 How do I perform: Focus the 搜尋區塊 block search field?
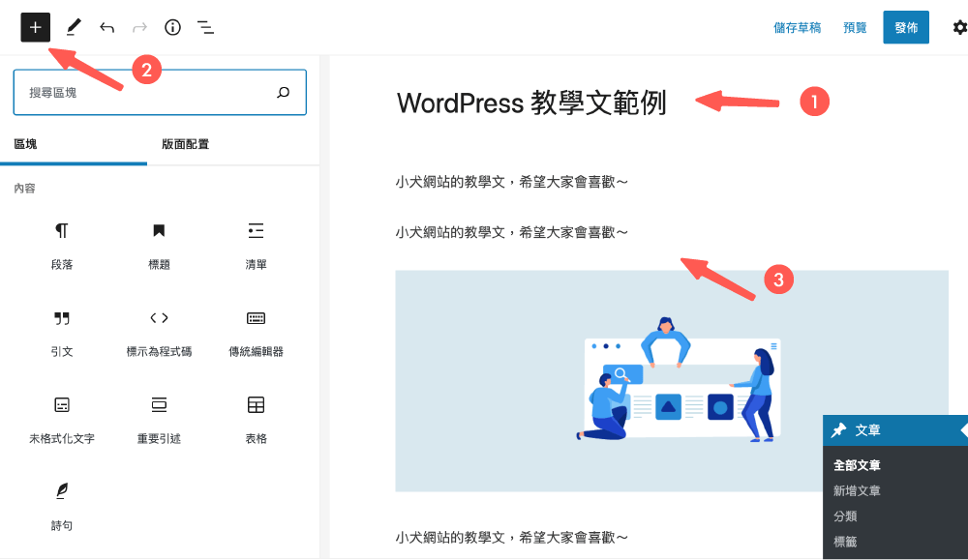(160, 93)
